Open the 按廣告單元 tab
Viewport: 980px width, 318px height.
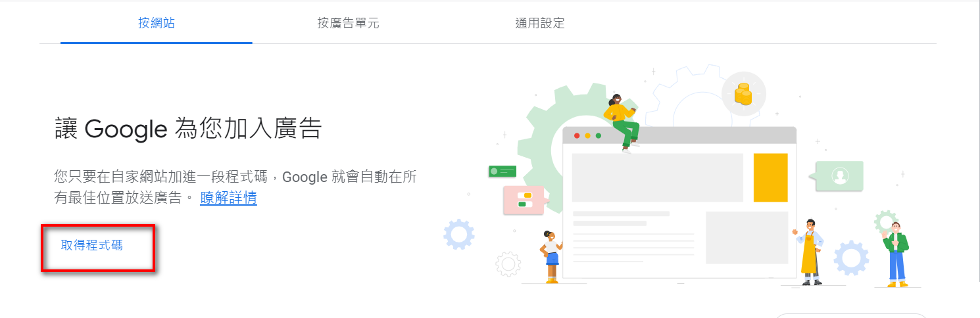pyautogui.click(x=348, y=24)
